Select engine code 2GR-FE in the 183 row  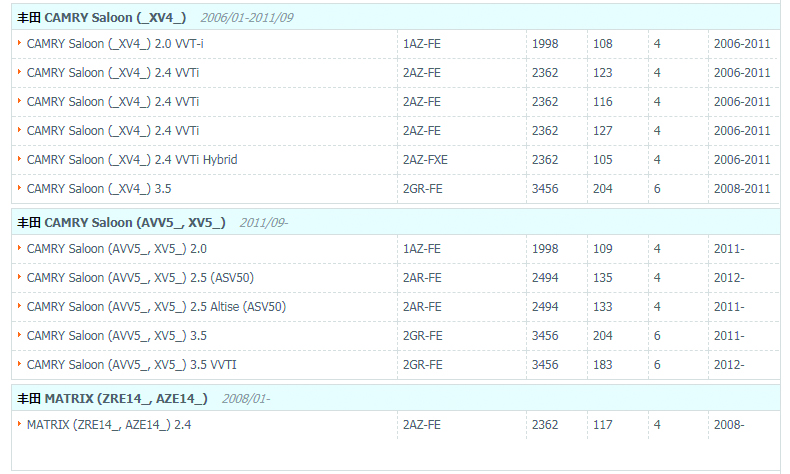(423, 365)
